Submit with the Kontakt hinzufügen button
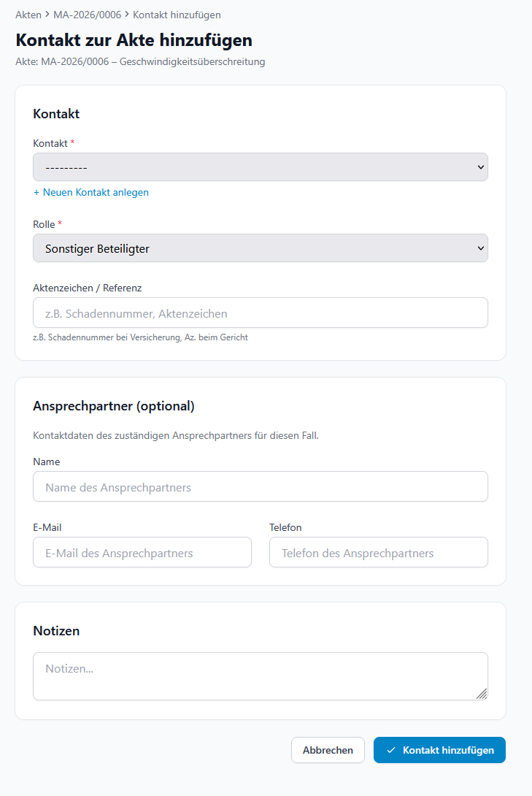The width and height of the screenshot is (532, 796). [439, 750]
